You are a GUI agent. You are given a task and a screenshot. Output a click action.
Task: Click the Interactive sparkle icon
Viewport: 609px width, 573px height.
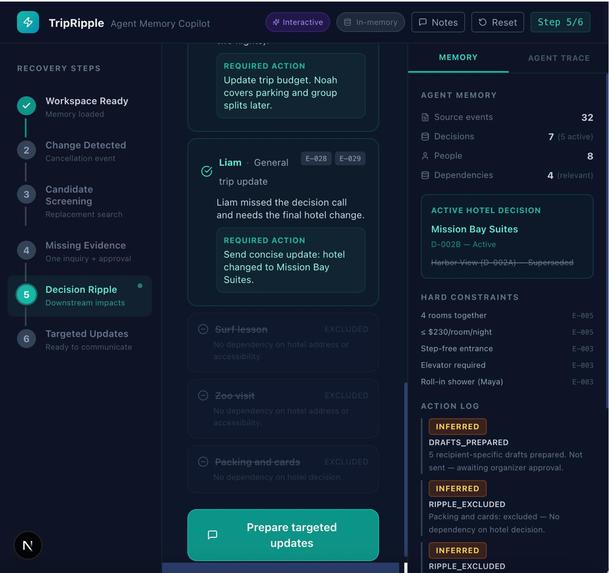coord(276,22)
